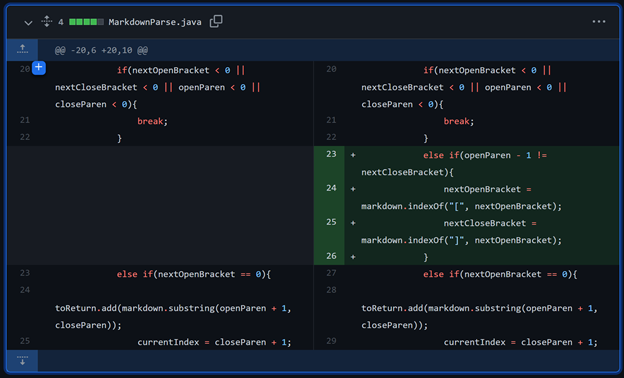624x378 pixels.
Task: Click right pane 'else if(nextOpenBracket == 0){'
Action: point(500,274)
